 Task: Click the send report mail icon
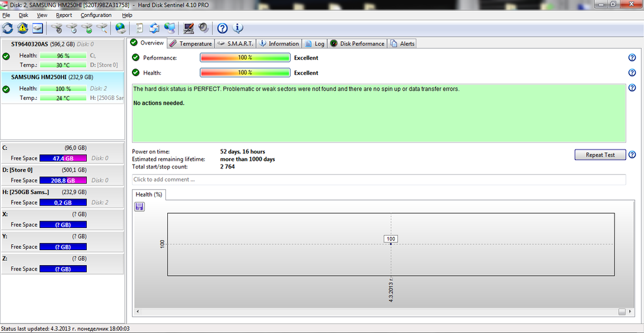[155, 28]
